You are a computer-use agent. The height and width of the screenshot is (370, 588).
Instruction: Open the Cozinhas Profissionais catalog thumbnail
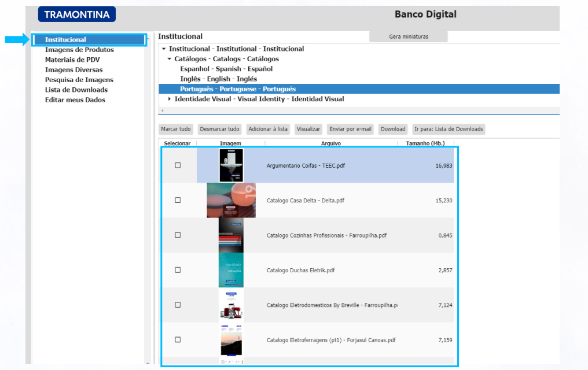click(231, 235)
